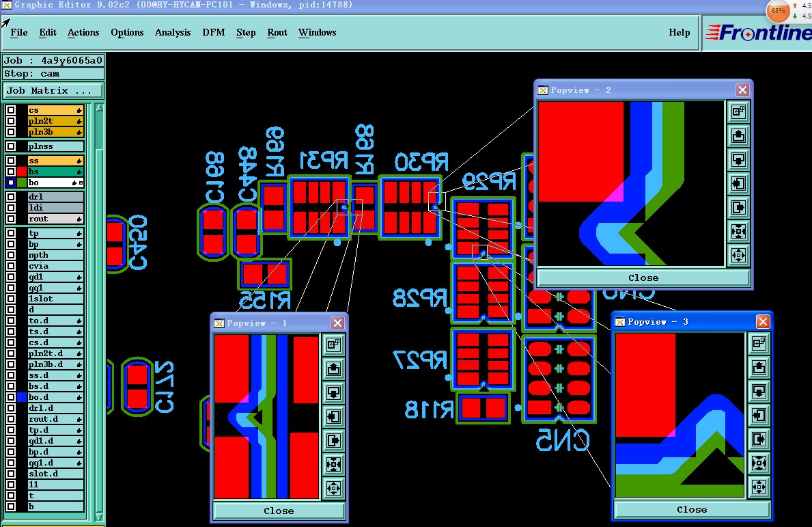The image size is (812, 527).
Task: Pan down in Popview 1
Action: click(333, 392)
